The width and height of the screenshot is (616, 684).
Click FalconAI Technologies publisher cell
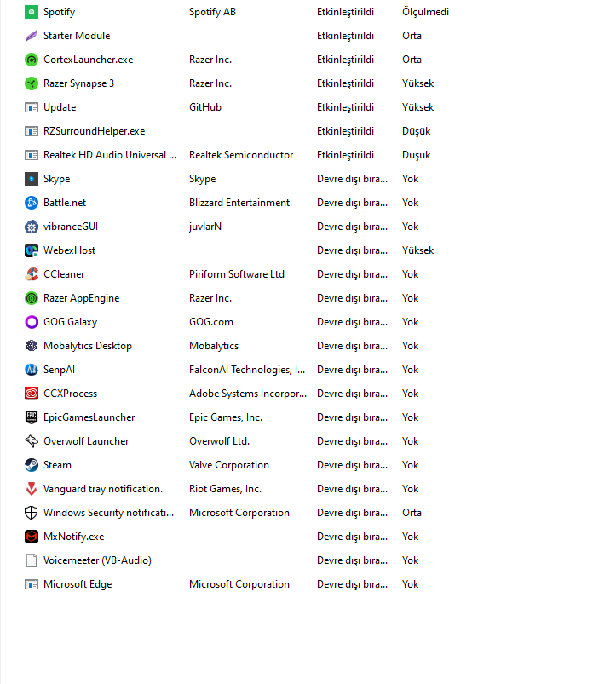click(x=247, y=370)
